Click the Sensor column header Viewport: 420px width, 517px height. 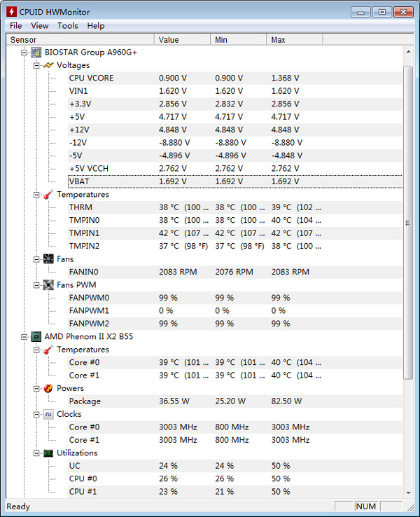[x=80, y=39]
